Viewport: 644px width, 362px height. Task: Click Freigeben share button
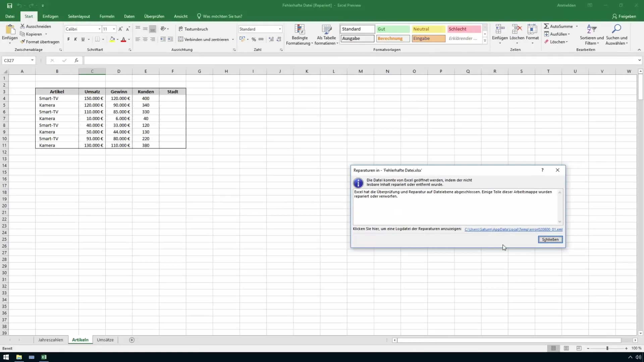(624, 16)
